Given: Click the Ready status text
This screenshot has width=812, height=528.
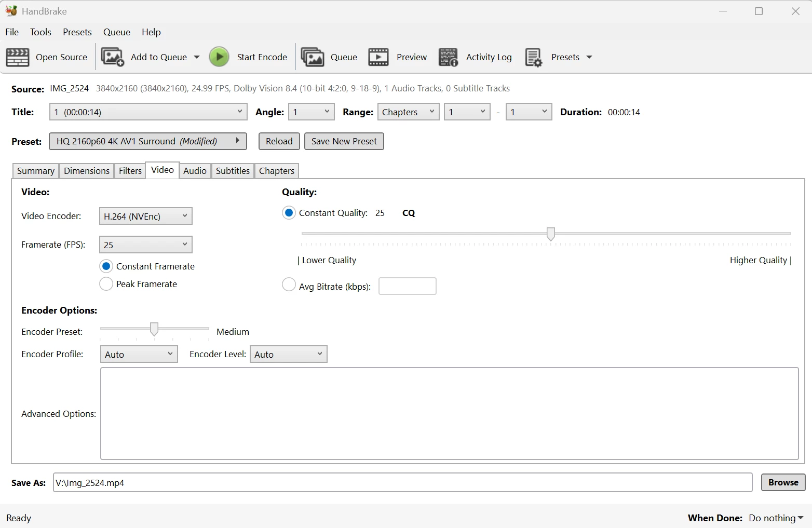Looking at the screenshot, I should (x=19, y=518).
